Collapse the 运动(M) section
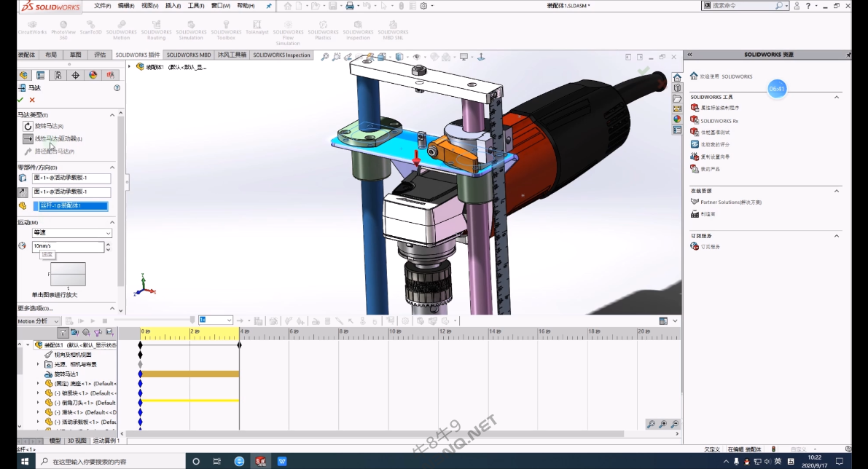This screenshot has width=868, height=469. (112, 222)
